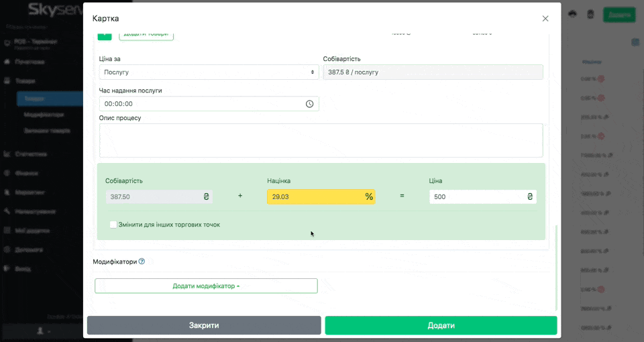The image size is (644, 342).
Task: Expand the Додати модифікатор dropdown
Action: tap(206, 286)
